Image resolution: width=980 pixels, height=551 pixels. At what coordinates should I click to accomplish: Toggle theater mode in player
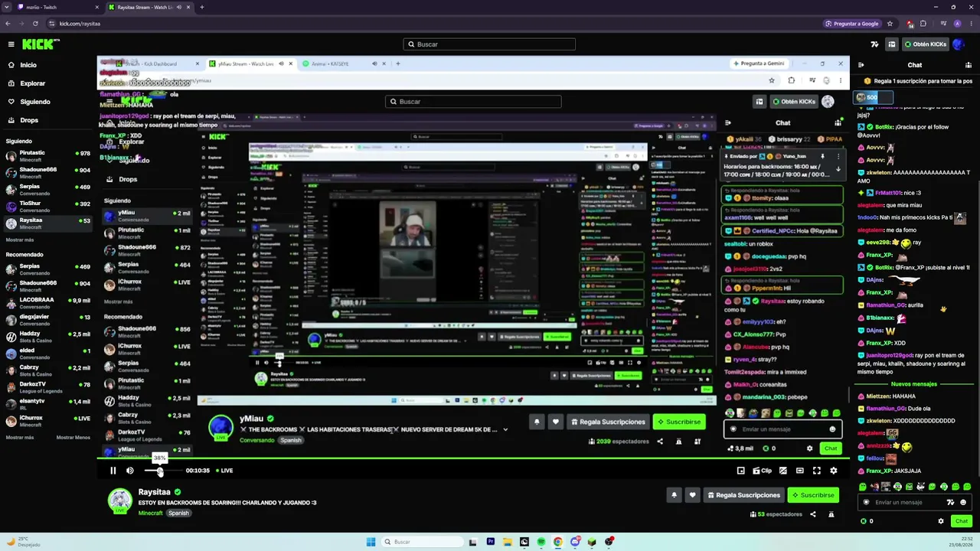coord(800,471)
